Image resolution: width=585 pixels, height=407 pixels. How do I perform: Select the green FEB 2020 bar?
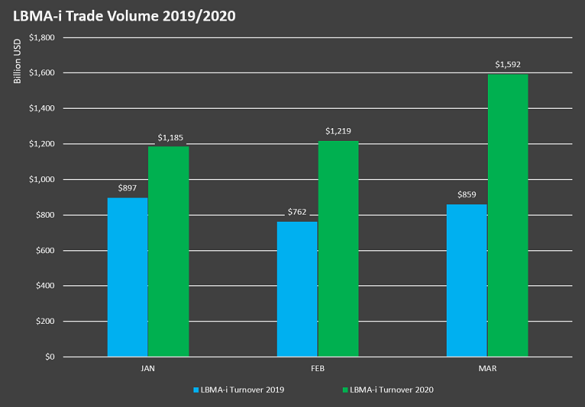[338, 249]
